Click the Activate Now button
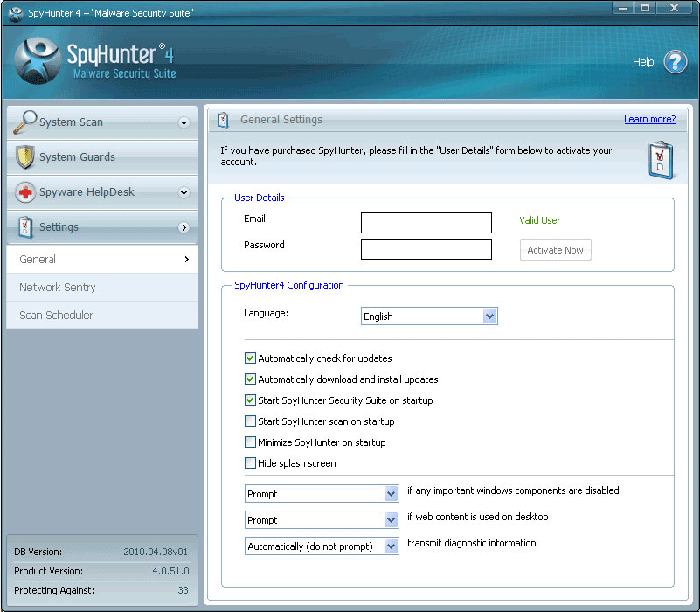This screenshot has width=700, height=612. [x=555, y=250]
